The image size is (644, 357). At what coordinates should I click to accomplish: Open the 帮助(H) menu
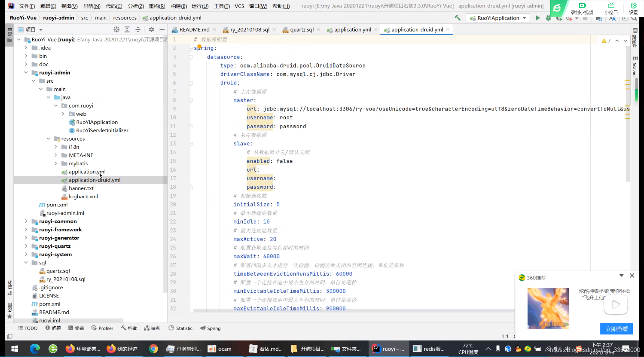281,6
